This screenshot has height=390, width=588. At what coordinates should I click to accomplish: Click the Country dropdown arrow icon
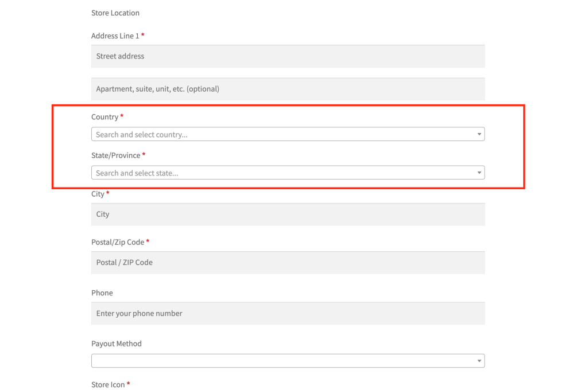(x=479, y=134)
